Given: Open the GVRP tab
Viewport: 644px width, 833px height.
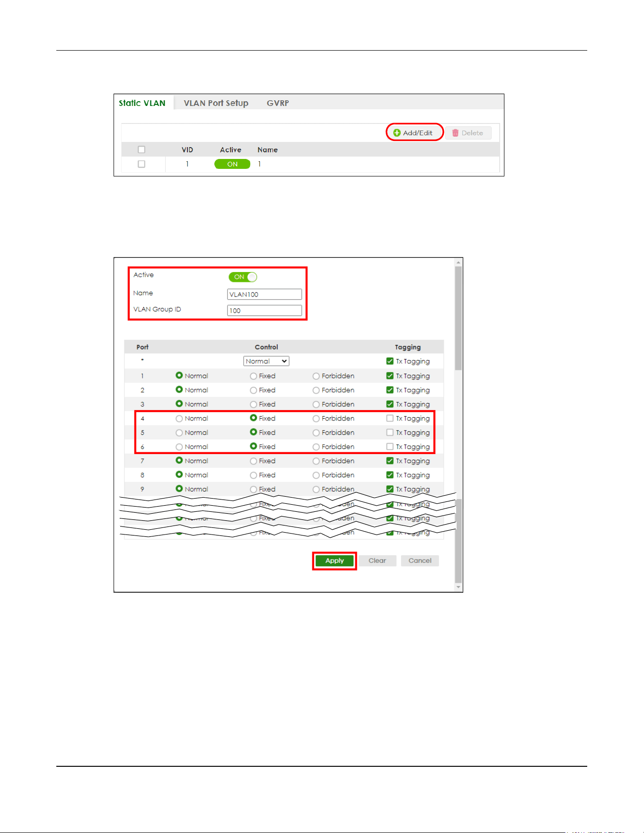Looking at the screenshot, I should coord(278,103).
